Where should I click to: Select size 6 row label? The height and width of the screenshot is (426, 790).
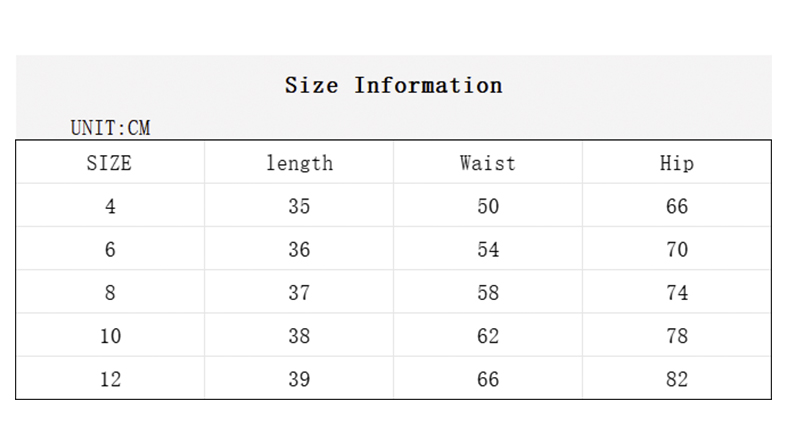pos(110,250)
